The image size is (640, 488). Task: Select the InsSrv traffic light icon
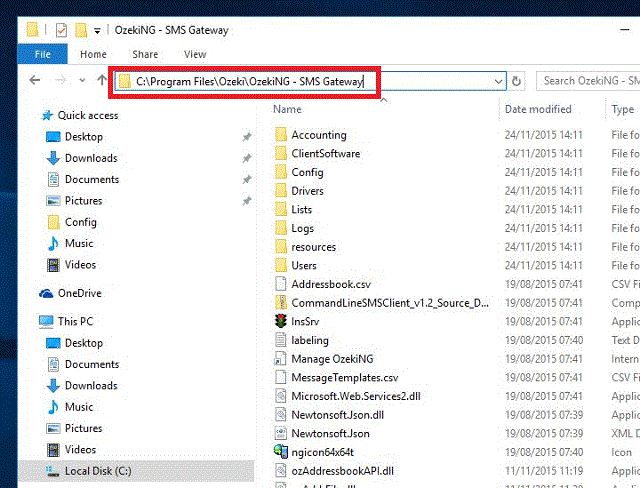(281, 321)
